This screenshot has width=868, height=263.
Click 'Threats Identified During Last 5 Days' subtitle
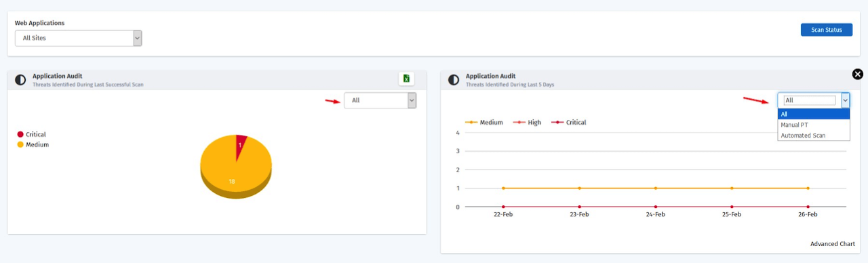510,85
